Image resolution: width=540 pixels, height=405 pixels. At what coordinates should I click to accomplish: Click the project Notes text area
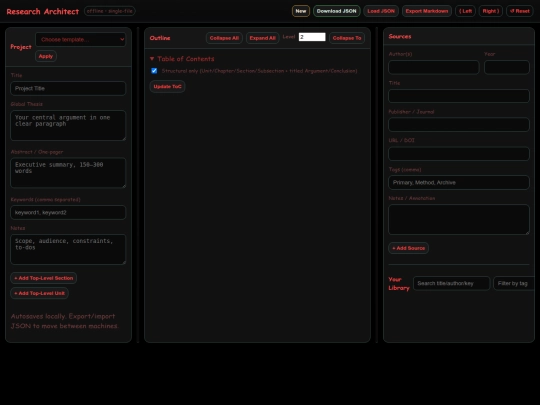(68, 249)
